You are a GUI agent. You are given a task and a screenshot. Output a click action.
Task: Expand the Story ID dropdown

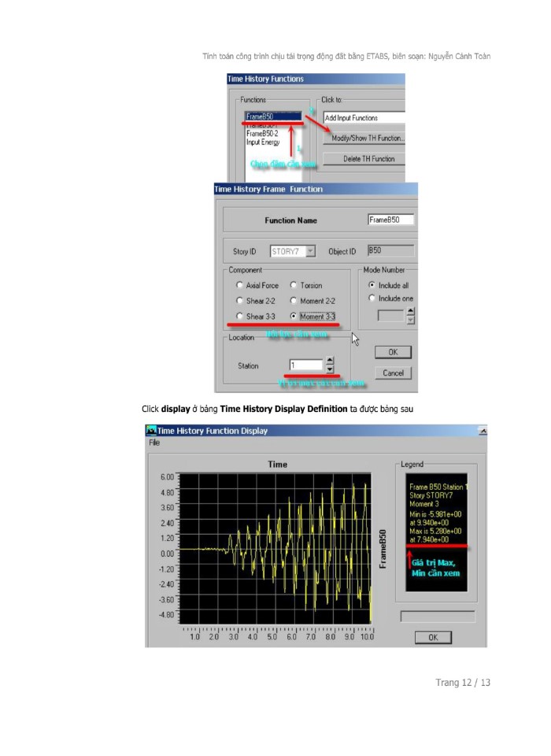[x=310, y=252]
